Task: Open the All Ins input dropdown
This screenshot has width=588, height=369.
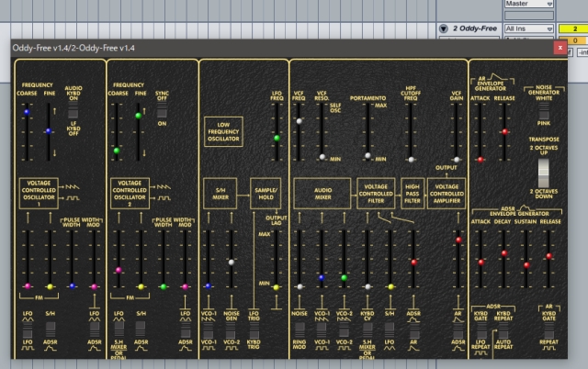Action: pos(529,28)
